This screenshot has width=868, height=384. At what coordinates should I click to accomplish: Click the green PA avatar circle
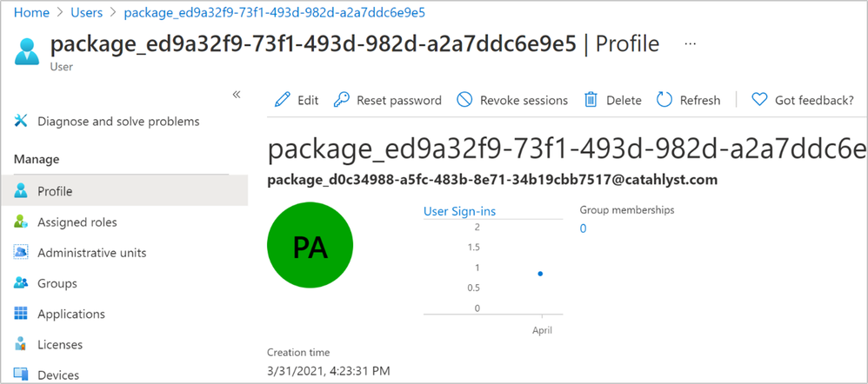[310, 248]
